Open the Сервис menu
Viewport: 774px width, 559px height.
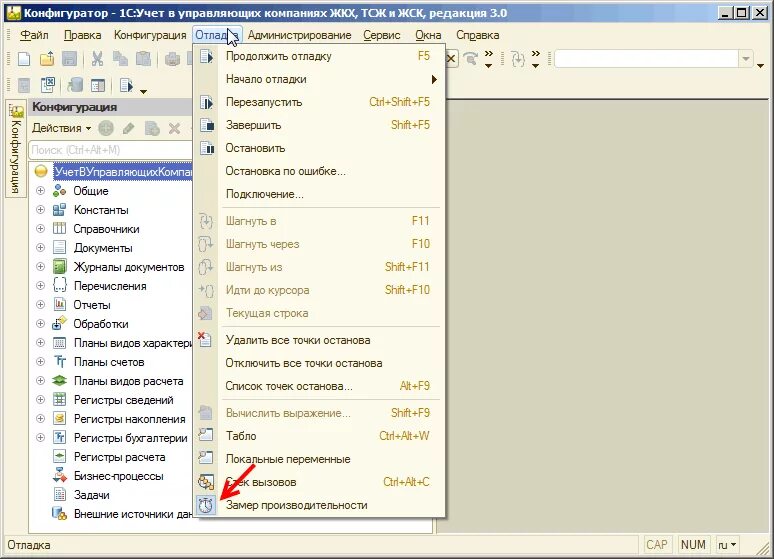pyautogui.click(x=382, y=35)
